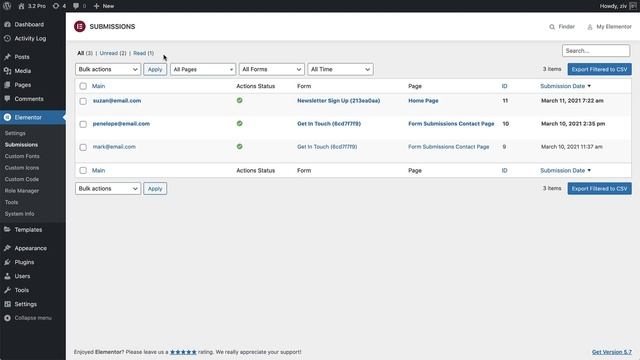Click top Export Filtered to CSV button
Image resolution: width=640 pixels, height=360 pixels.
600,69
